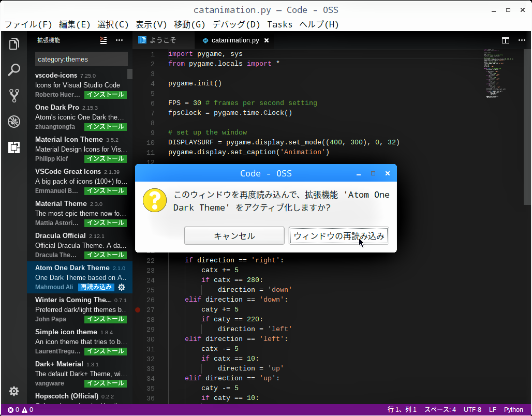The width and height of the screenshot is (532, 416).
Task: Minimize the Code - OSS dialog
Action: (359, 173)
